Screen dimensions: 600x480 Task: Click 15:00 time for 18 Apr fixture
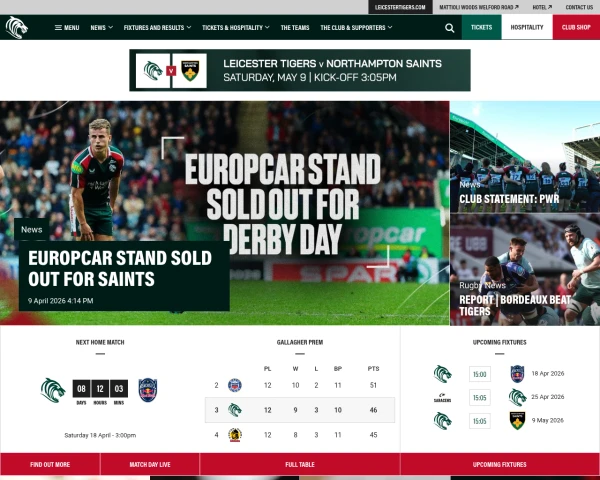[x=480, y=374]
